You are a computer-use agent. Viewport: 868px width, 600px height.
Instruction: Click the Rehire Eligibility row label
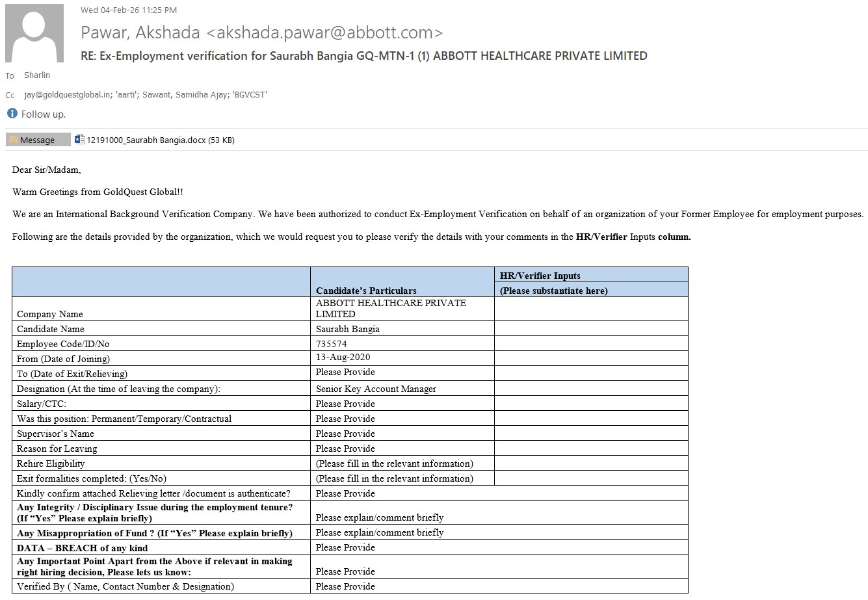click(x=51, y=463)
